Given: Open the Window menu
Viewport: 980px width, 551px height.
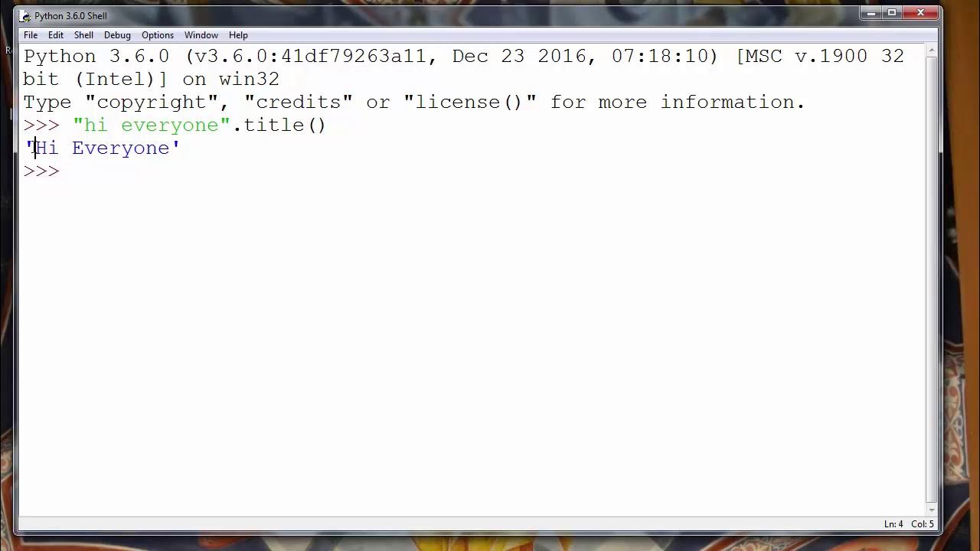Looking at the screenshot, I should (201, 35).
